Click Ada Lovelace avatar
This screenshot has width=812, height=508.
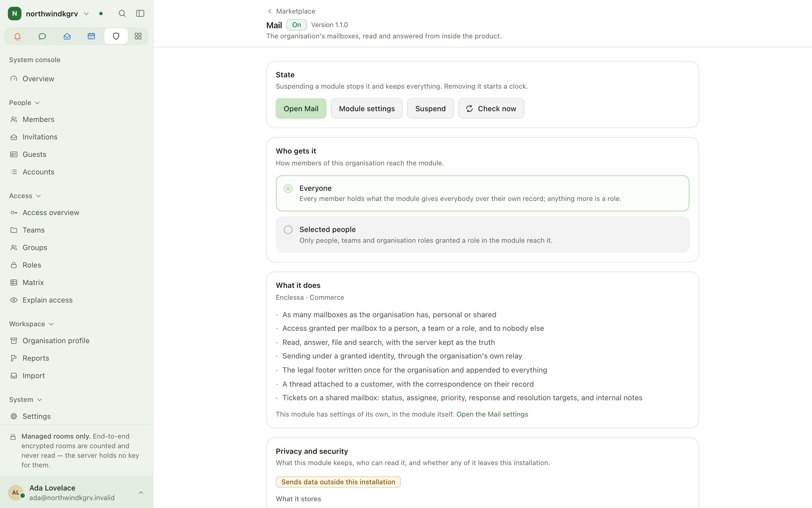coord(16,492)
